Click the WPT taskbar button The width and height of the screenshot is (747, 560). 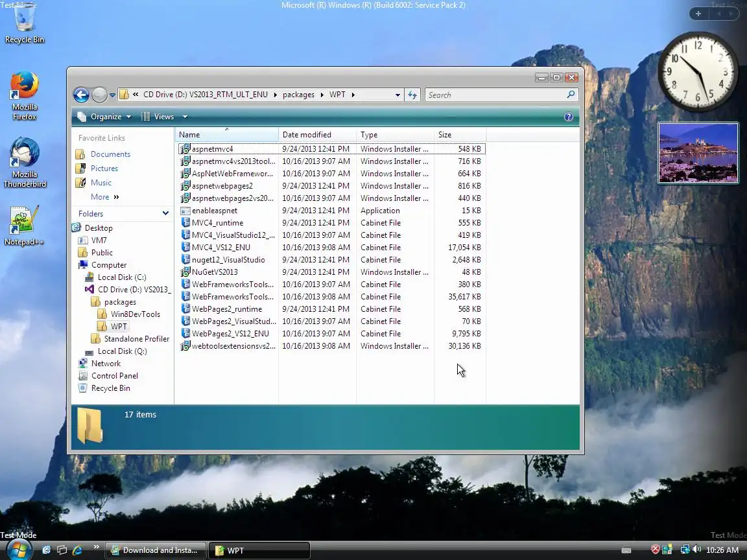(x=259, y=550)
